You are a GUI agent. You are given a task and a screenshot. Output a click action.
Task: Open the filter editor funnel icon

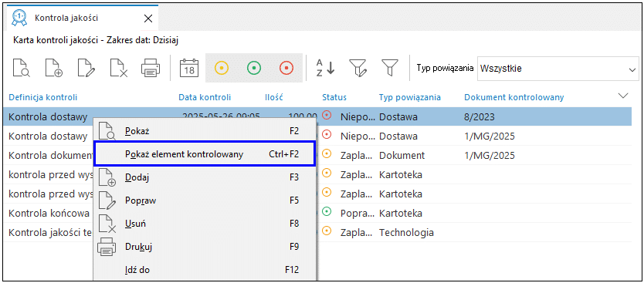358,69
